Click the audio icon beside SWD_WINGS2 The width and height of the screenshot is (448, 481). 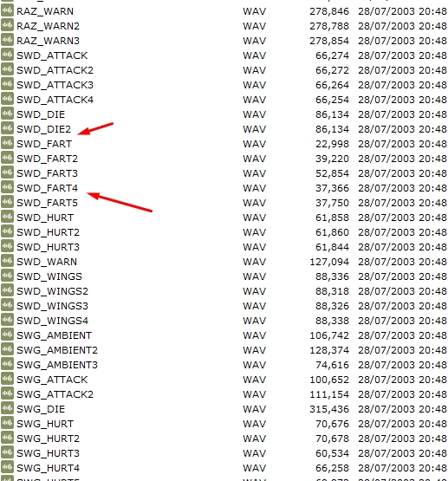tap(7, 289)
